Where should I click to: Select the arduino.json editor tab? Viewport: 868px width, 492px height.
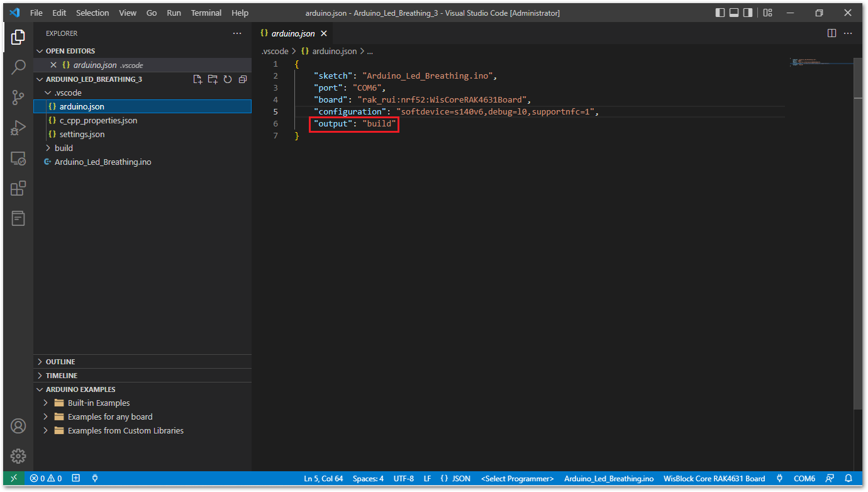click(293, 33)
